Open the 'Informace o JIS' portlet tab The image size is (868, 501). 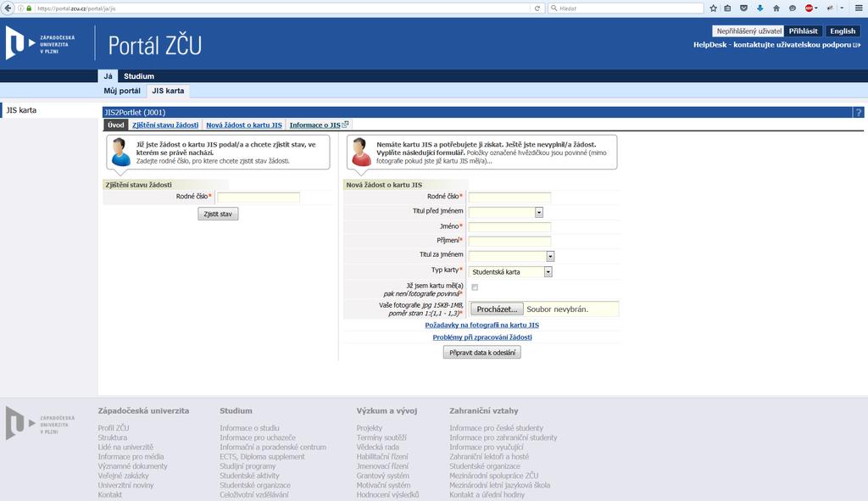(315, 125)
